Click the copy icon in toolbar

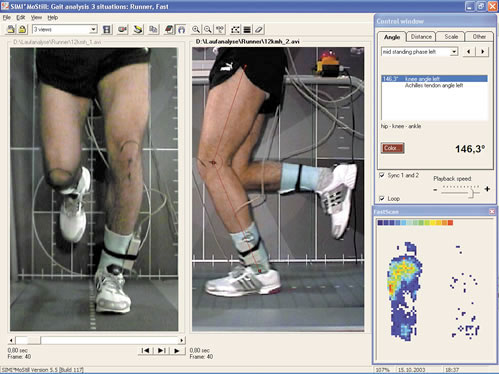(x=153, y=30)
